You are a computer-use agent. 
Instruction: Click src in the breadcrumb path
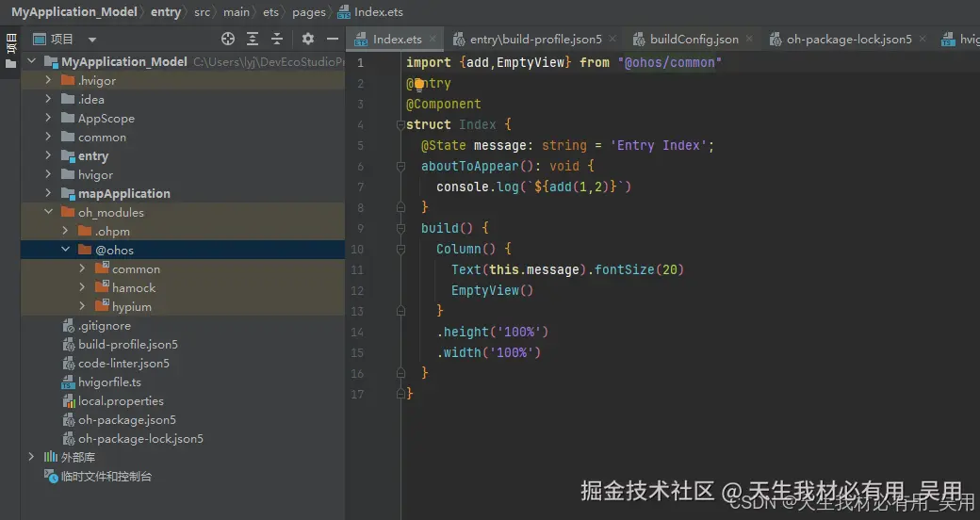[x=202, y=12]
